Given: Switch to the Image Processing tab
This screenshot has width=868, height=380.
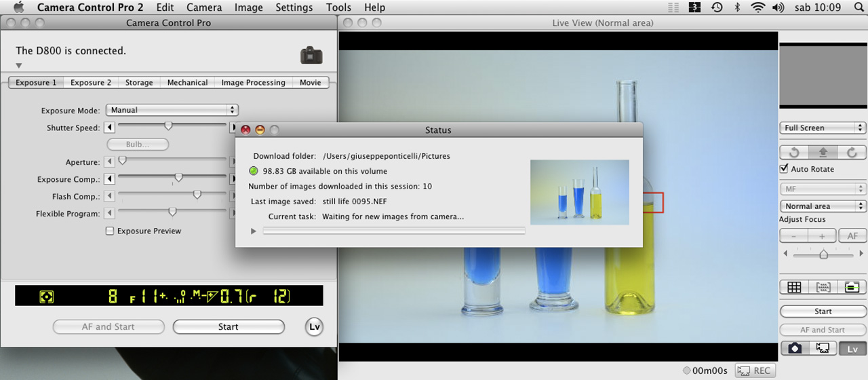Looking at the screenshot, I should tap(253, 82).
